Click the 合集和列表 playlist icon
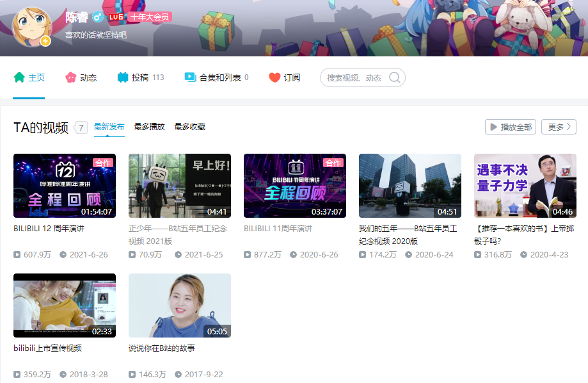Viewport: 588px width, 383px height. point(190,77)
